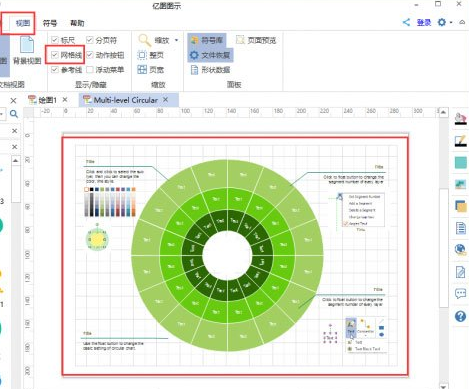Uncheck the 网格线 gridlines checkbox
The width and height of the screenshot is (469, 389).
[x=55, y=55]
